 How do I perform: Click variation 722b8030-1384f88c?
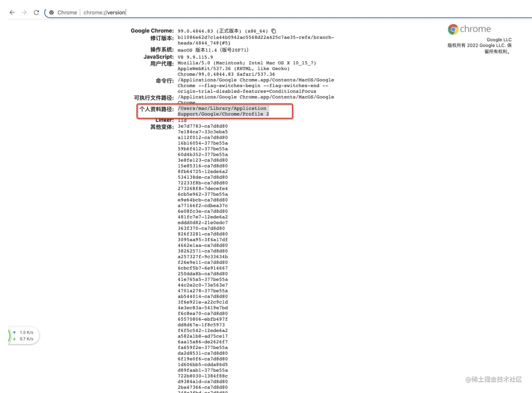coord(203,376)
